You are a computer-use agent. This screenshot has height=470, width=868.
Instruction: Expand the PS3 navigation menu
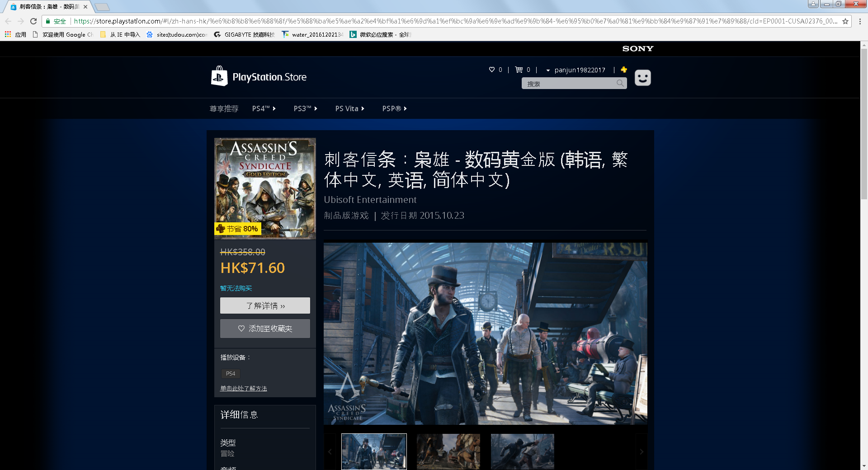(306, 108)
